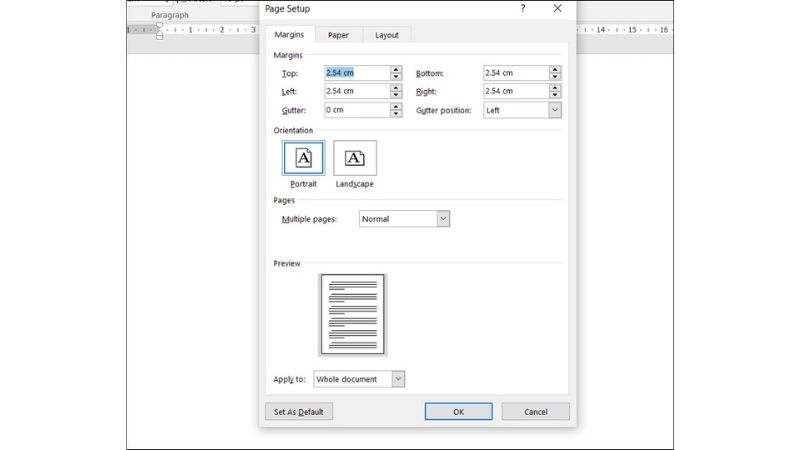The height and width of the screenshot is (450, 800).
Task: Increase Right margin with up arrow
Action: click(555, 88)
